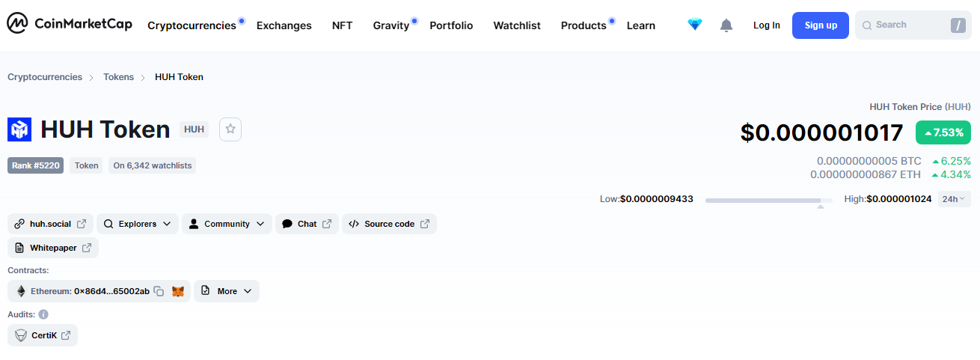Copy the Ethereum contract address

(x=159, y=291)
